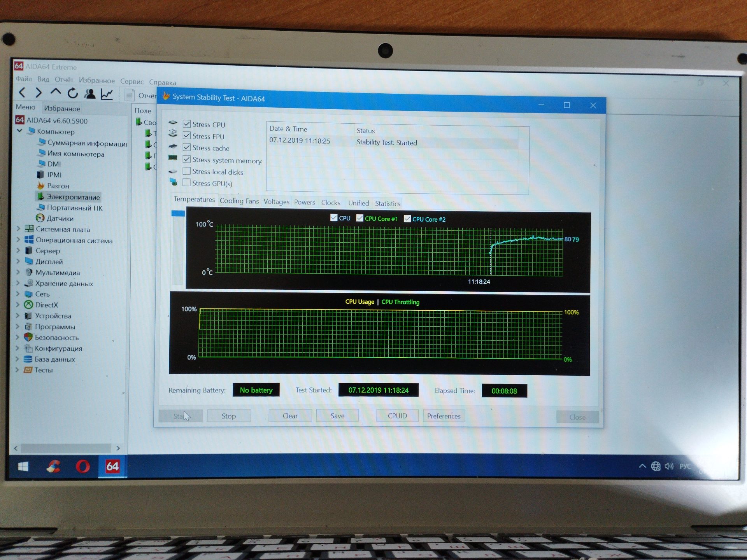Click the tree panel horizontal scrollbar
The width and height of the screenshot is (747, 560).
coord(67,448)
